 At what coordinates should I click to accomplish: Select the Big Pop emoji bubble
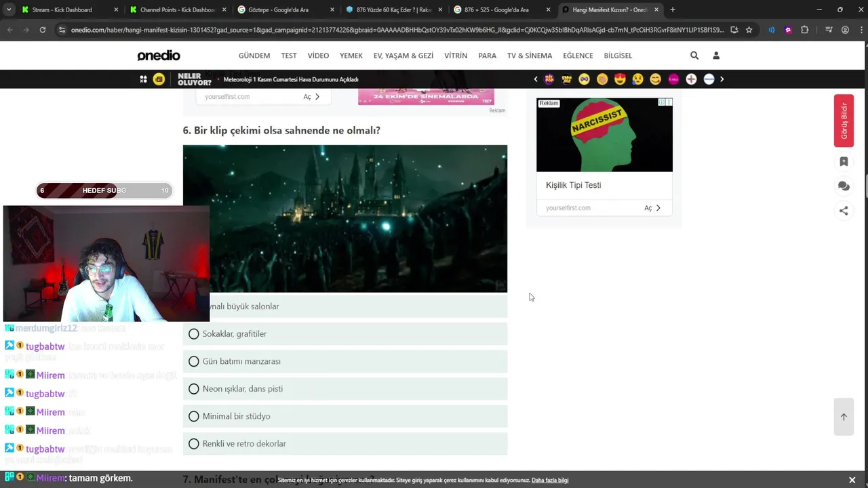coord(549,79)
